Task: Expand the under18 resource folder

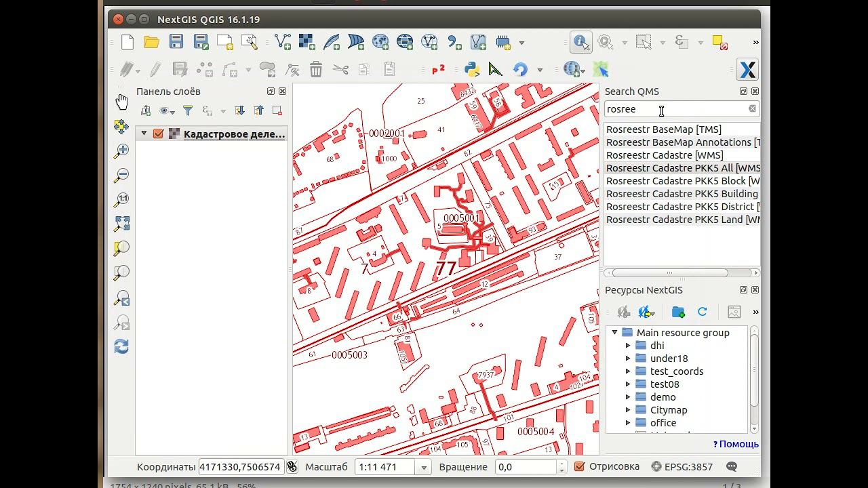Action: click(x=628, y=359)
